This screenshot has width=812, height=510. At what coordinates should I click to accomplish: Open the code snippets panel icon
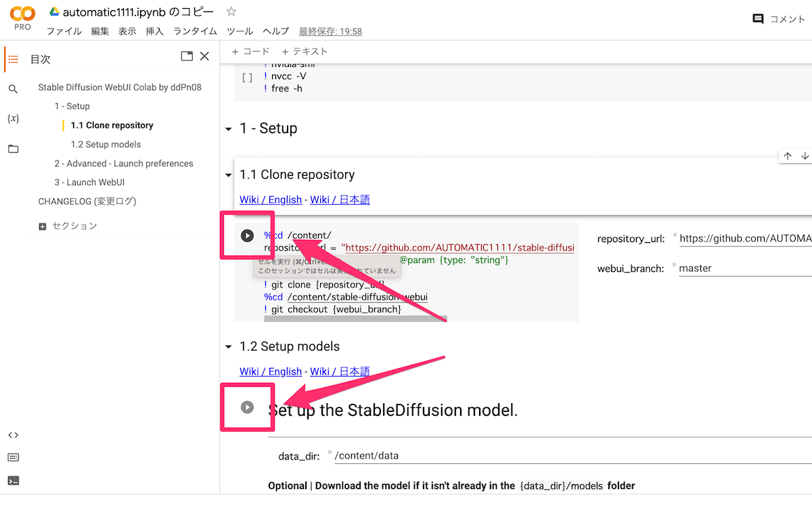click(13, 435)
